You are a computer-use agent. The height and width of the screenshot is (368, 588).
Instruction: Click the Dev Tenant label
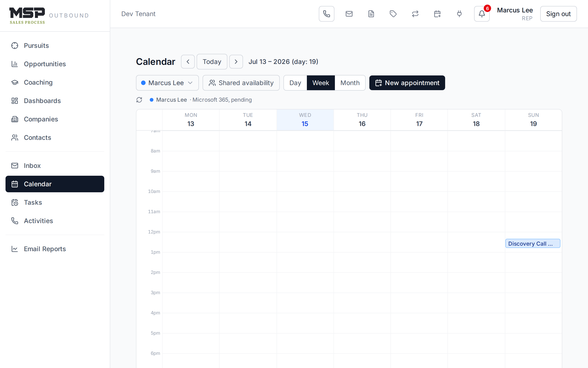[138, 14]
